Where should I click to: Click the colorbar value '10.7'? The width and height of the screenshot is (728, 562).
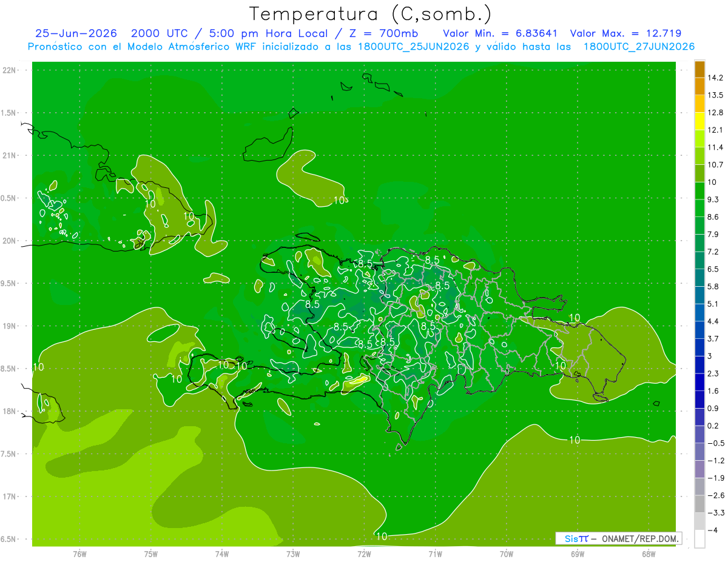pos(716,165)
